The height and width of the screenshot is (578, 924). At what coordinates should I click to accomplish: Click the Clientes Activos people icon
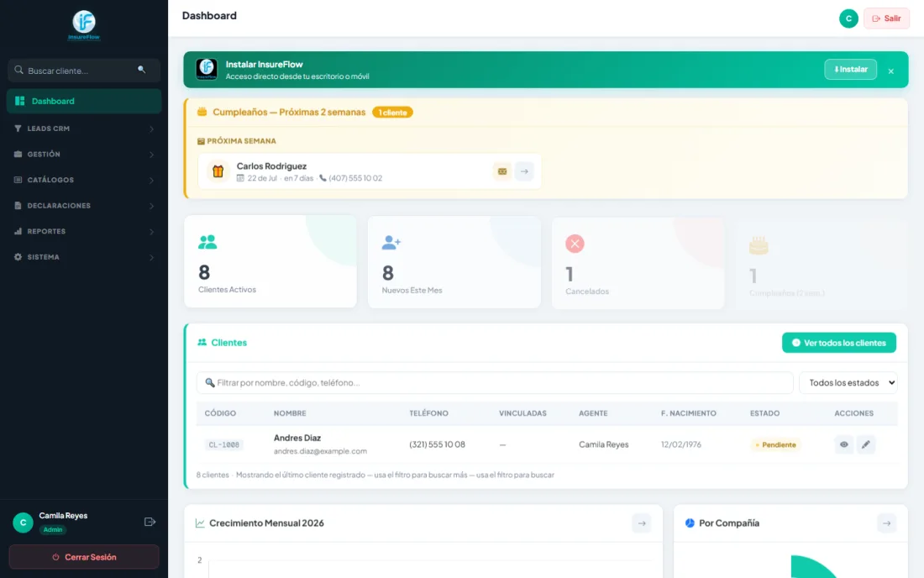(207, 242)
